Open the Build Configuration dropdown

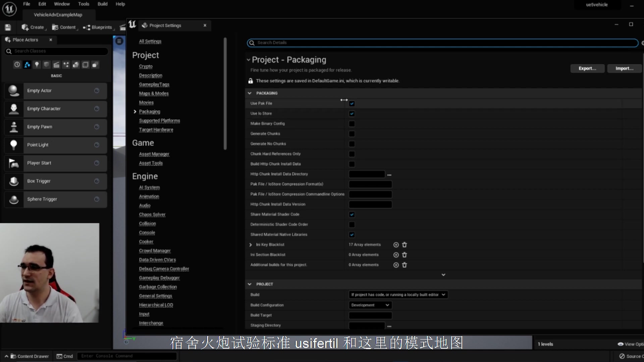point(370,305)
